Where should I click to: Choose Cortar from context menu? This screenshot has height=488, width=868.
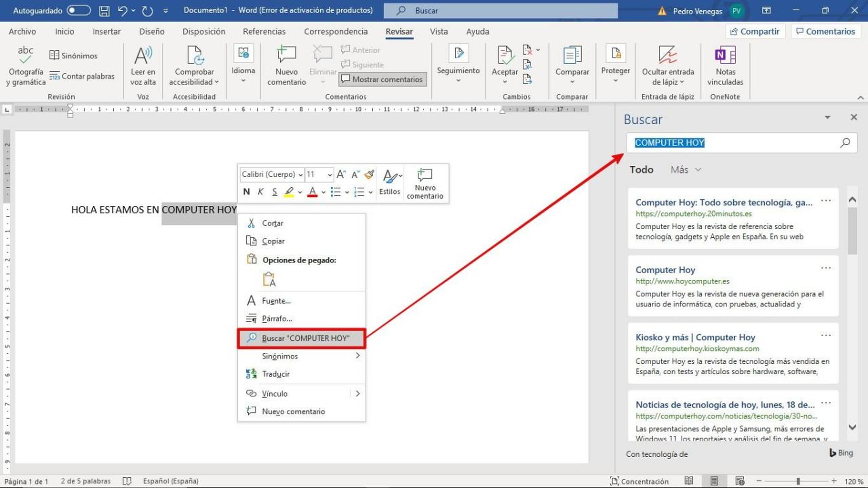pyautogui.click(x=302, y=223)
